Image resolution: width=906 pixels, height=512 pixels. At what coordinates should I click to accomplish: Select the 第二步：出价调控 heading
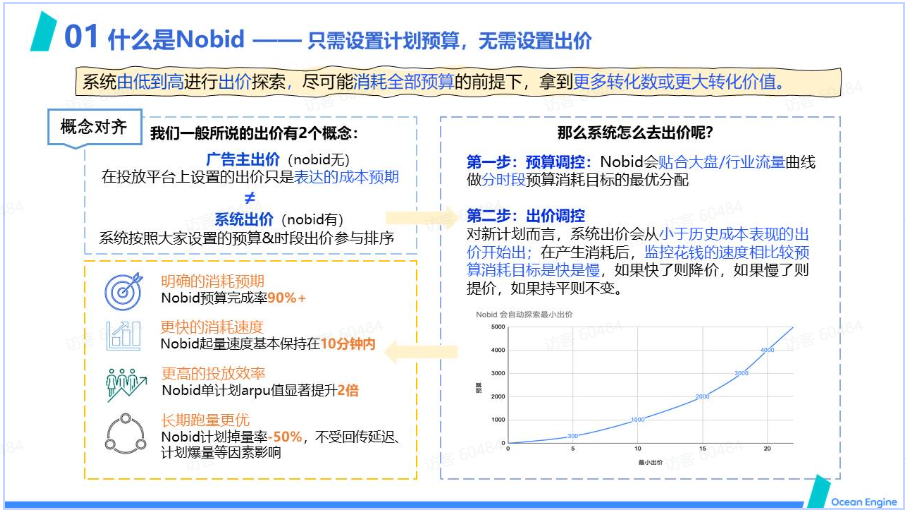(x=525, y=216)
